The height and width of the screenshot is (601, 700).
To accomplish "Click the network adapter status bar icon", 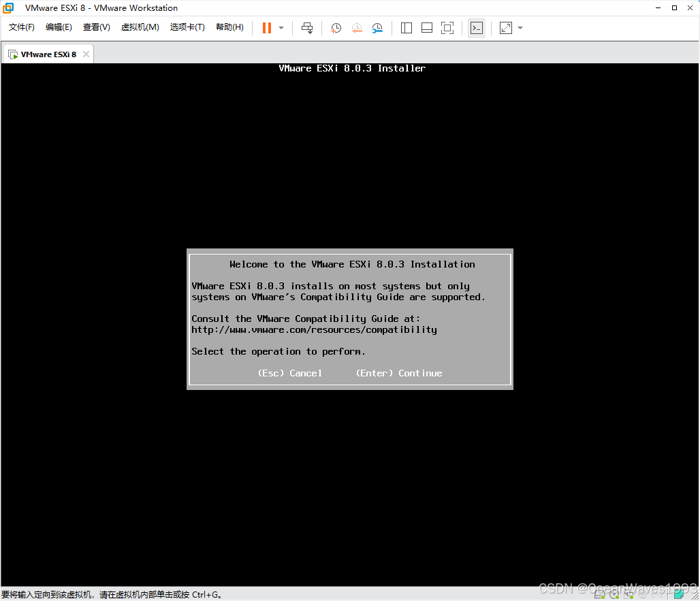I will pos(629,594).
